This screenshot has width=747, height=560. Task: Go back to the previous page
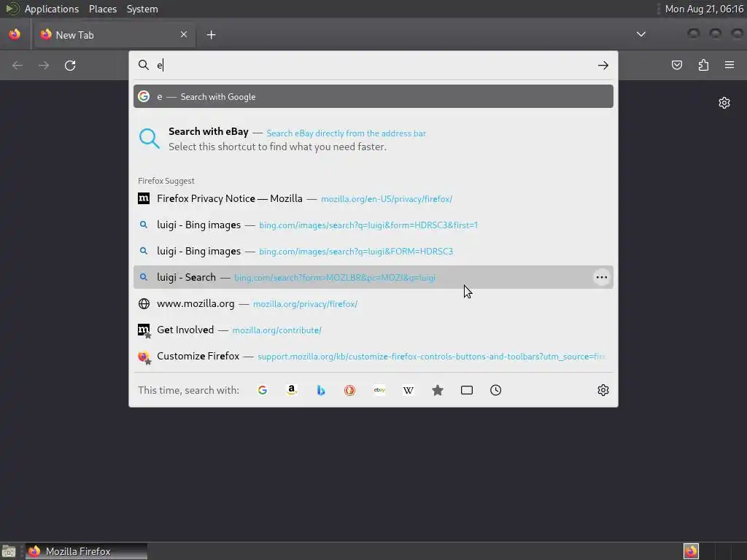[18, 65]
